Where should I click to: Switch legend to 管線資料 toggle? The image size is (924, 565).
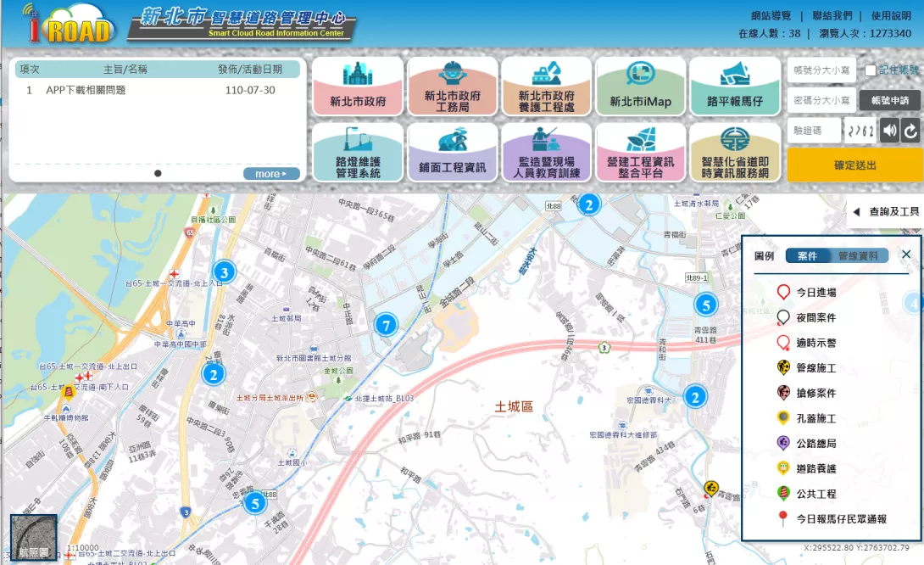[859, 255]
